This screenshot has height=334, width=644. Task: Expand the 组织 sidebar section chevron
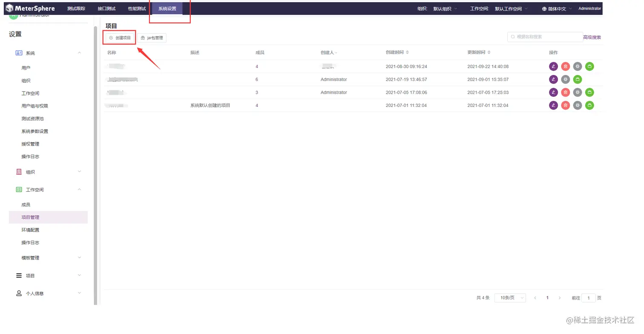point(79,172)
